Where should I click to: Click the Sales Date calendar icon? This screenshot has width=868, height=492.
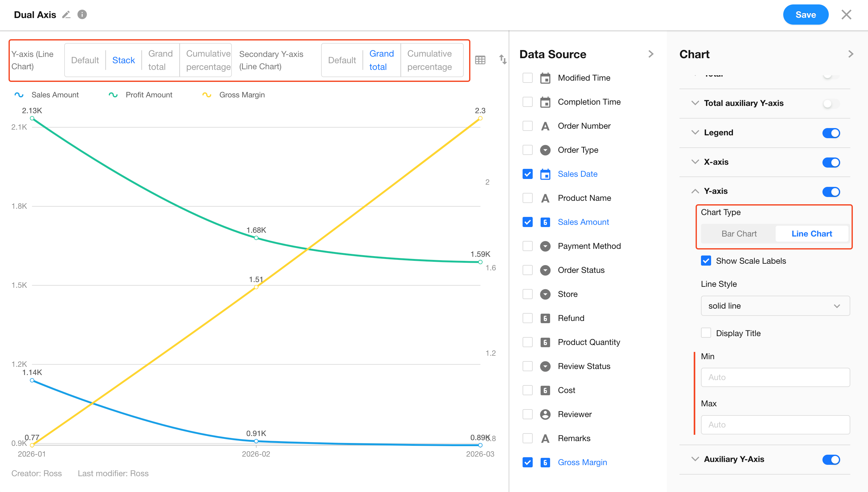[545, 174]
